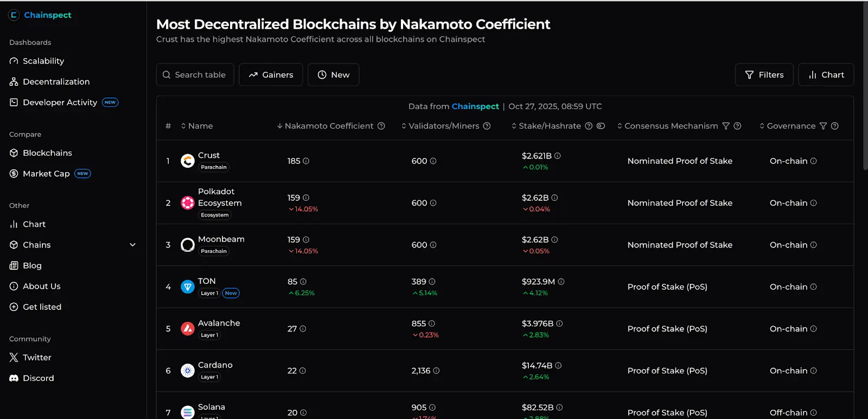Click the page vertical scrollbar

tap(865, 87)
